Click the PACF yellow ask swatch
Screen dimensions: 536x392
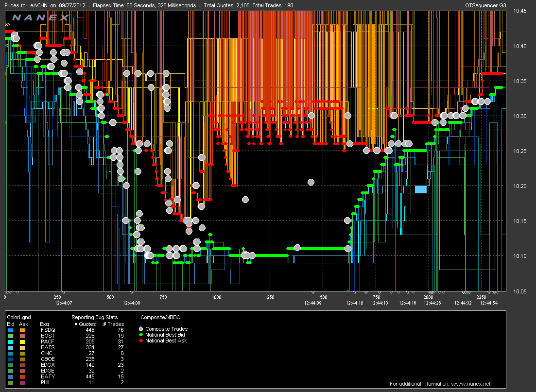pos(22,341)
